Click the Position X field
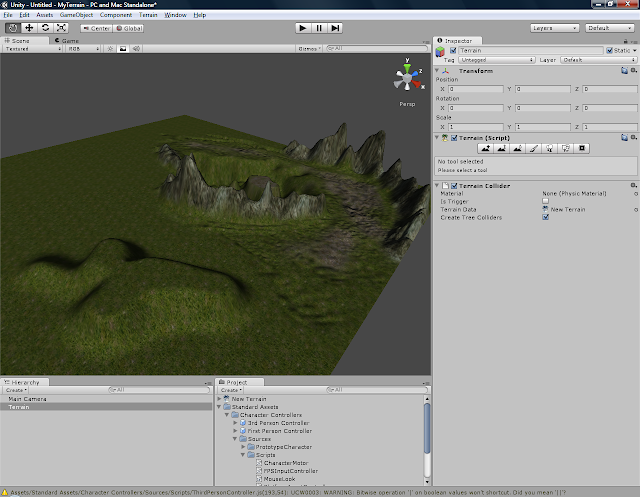The width and height of the screenshot is (640, 497). 476,89
